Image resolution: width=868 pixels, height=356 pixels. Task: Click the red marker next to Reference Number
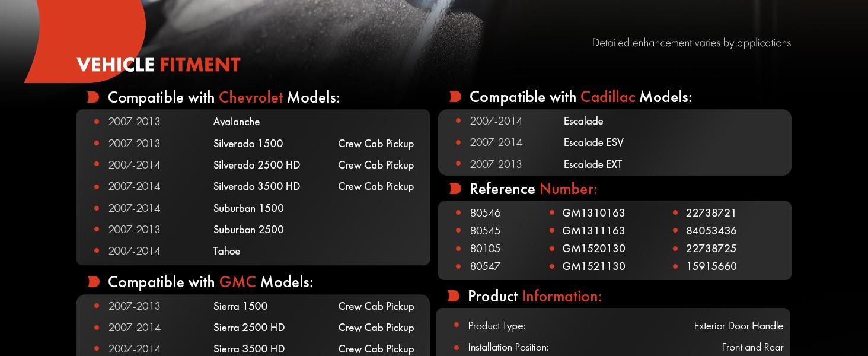455,189
